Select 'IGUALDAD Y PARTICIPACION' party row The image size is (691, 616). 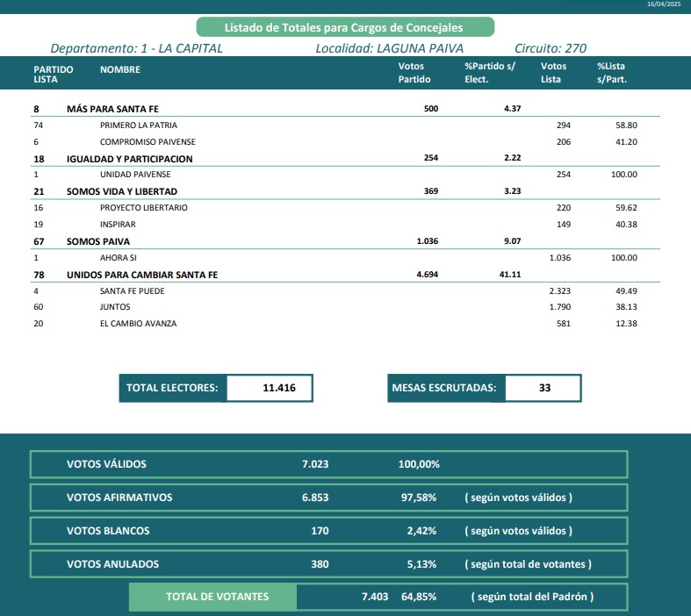coord(345,159)
